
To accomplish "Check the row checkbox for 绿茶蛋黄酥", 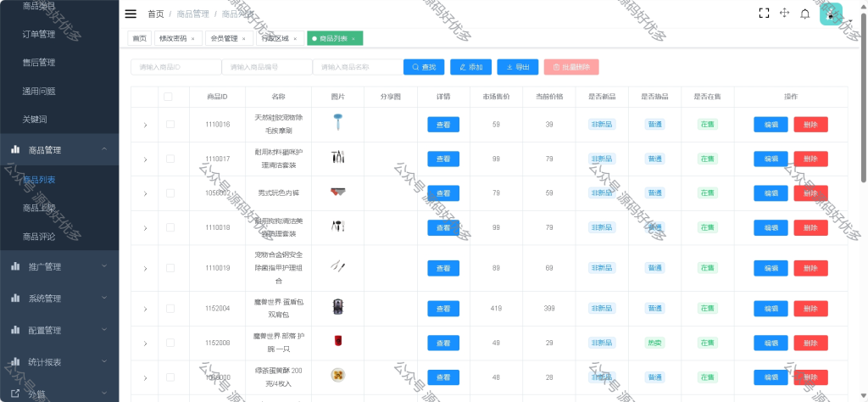I will [x=170, y=377].
